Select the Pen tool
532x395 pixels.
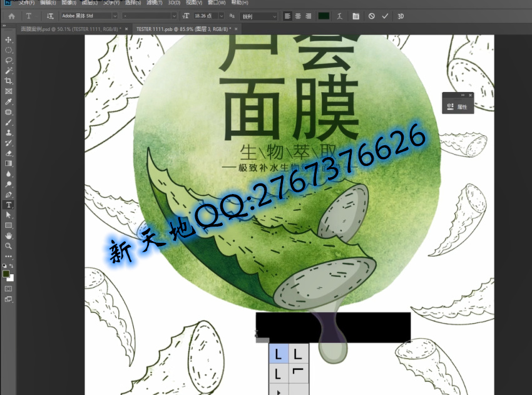tap(9, 194)
